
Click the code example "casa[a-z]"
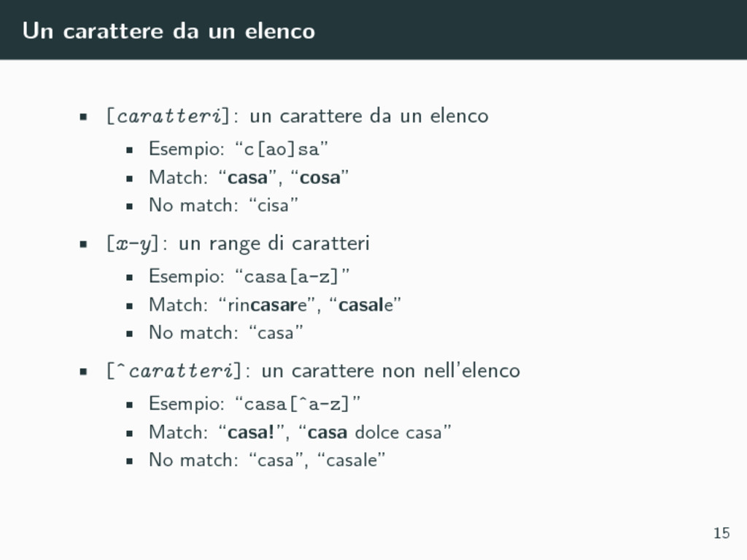[292, 276]
